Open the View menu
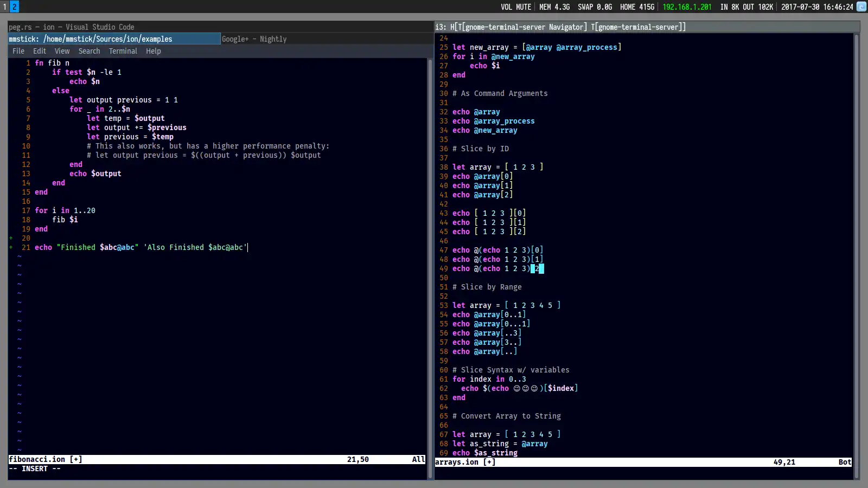This screenshot has height=488, width=868. (62, 51)
